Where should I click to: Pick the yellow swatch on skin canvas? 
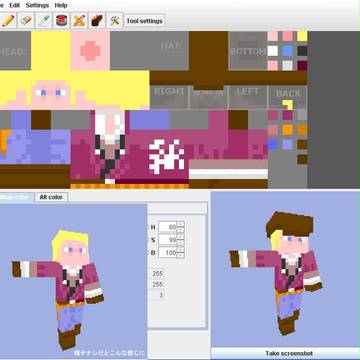pos(302,36)
